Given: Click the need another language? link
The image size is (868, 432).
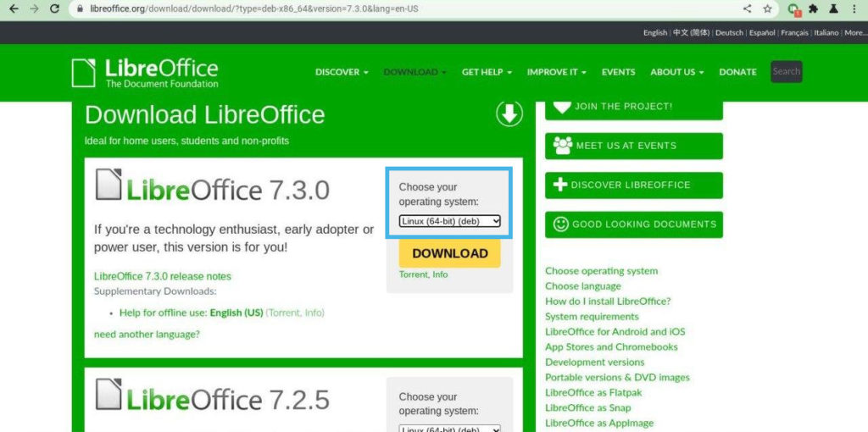Looking at the screenshot, I should tap(147, 334).
